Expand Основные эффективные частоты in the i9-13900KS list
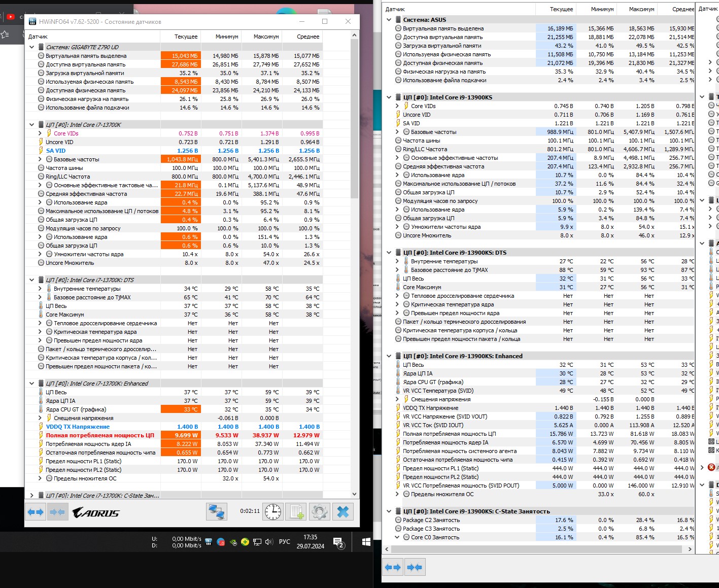Image resolution: width=719 pixels, height=588 pixels. pos(397,158)
